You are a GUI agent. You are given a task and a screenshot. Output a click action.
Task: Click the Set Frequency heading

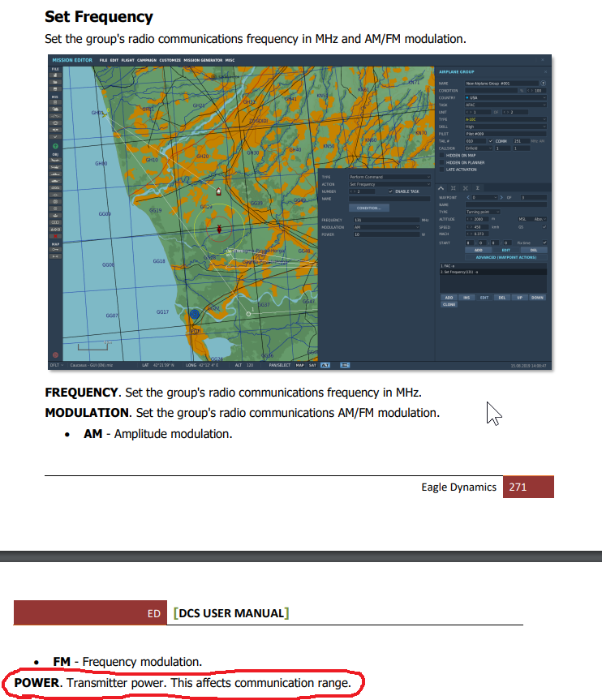tap(99, 17)
